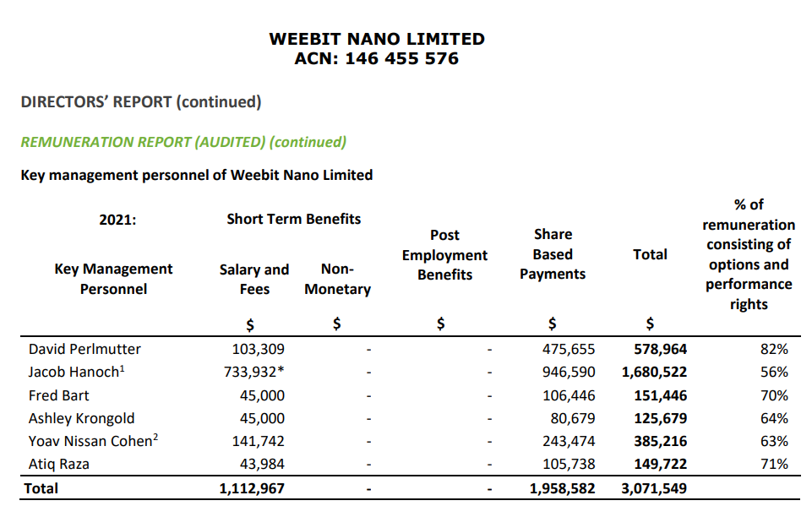Viewport: 812px width, 517px height.
Task: Click the Key management personnel of Weebit Nano subheading
Action: click(x=195, y=175)
